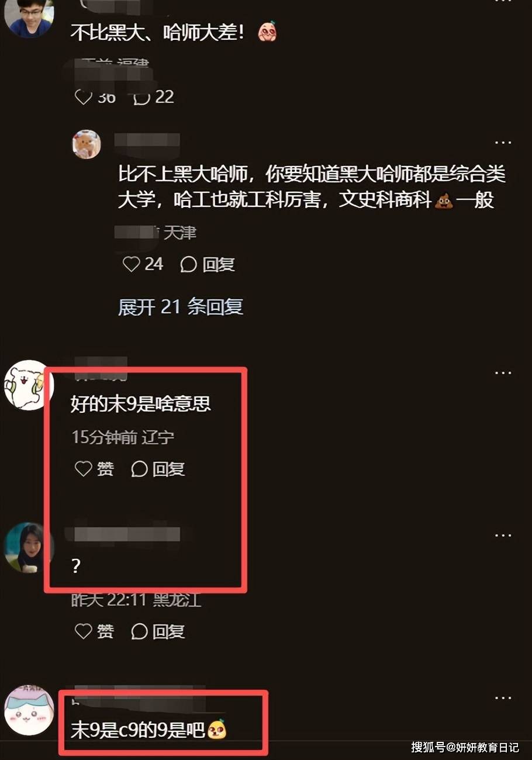
Task: Select the comment text 末9是c9的9是吧
Action: [138, 730]
